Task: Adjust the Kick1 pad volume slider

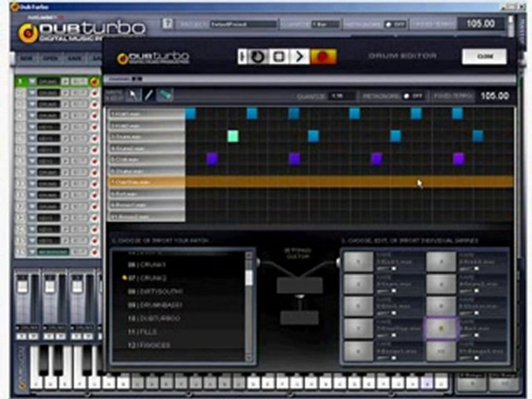Action: [393, 269]
